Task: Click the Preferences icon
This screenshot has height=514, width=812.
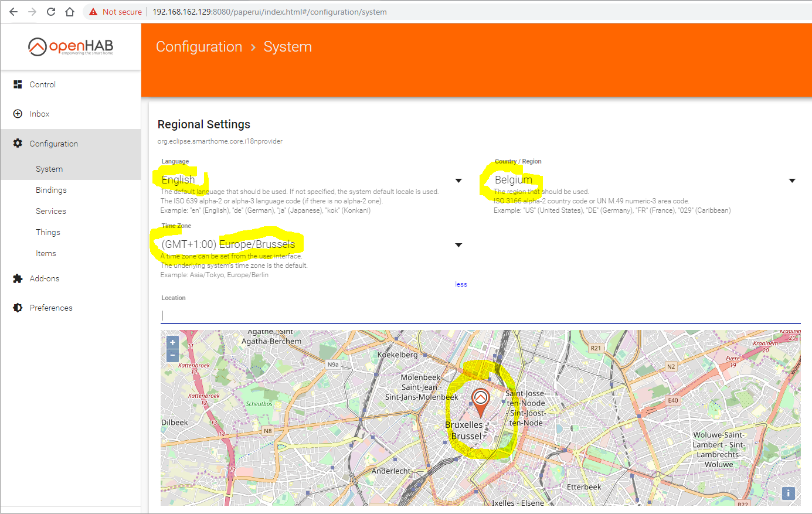Action: 18,308
